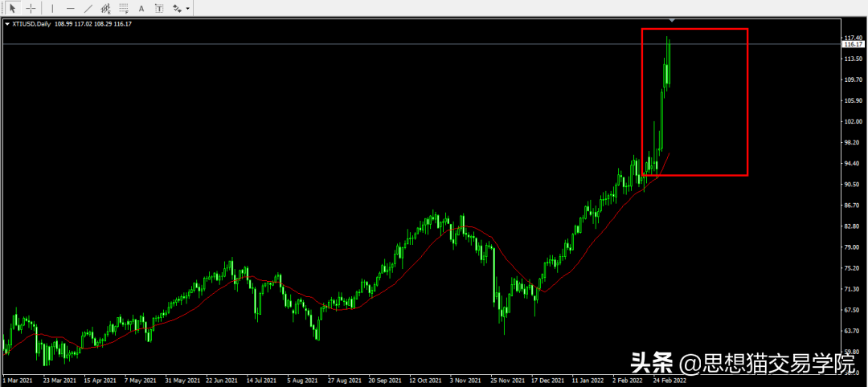Screen dimensions: 868x387
Task: Pick the Fibonacci retracement tool
Action: coord(124,8)
